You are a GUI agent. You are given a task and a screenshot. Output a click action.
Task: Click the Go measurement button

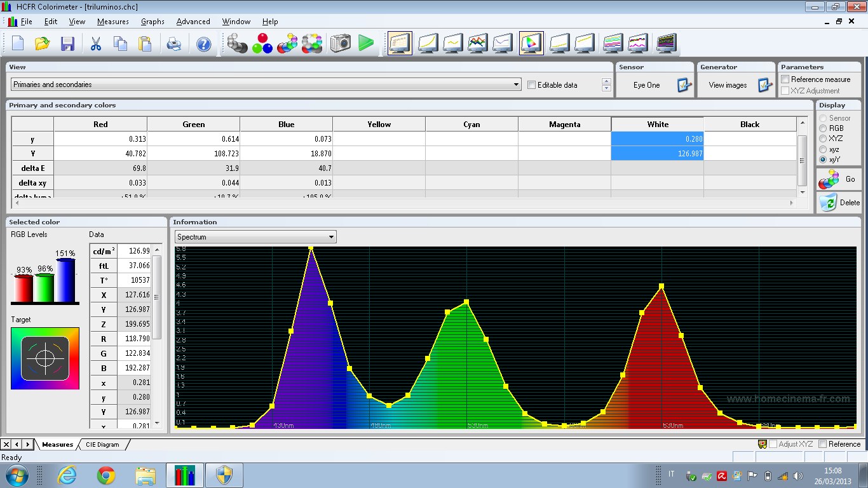[x=839, y=180]
